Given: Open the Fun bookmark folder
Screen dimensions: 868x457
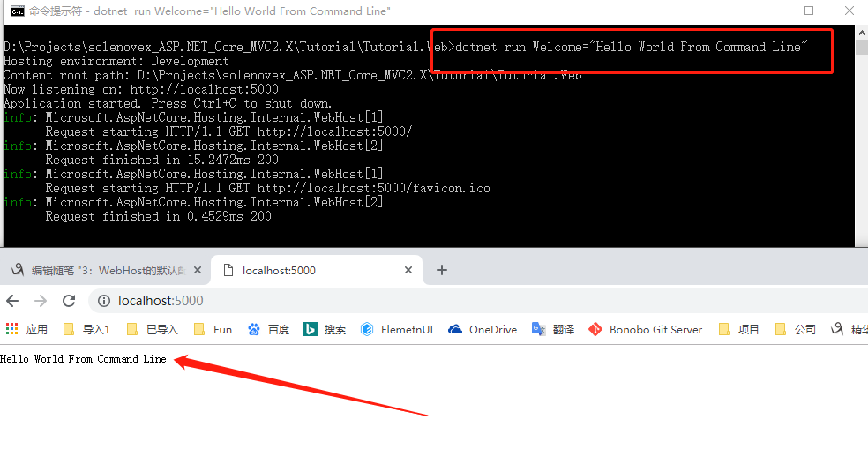Looking at the screenshot, I should [213, 330].
